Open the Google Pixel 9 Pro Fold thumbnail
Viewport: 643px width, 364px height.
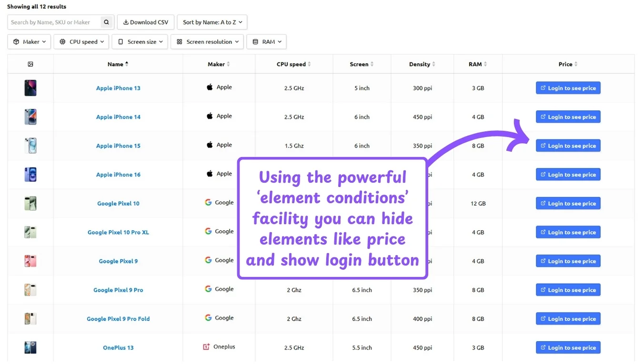(x=30, y=319)
